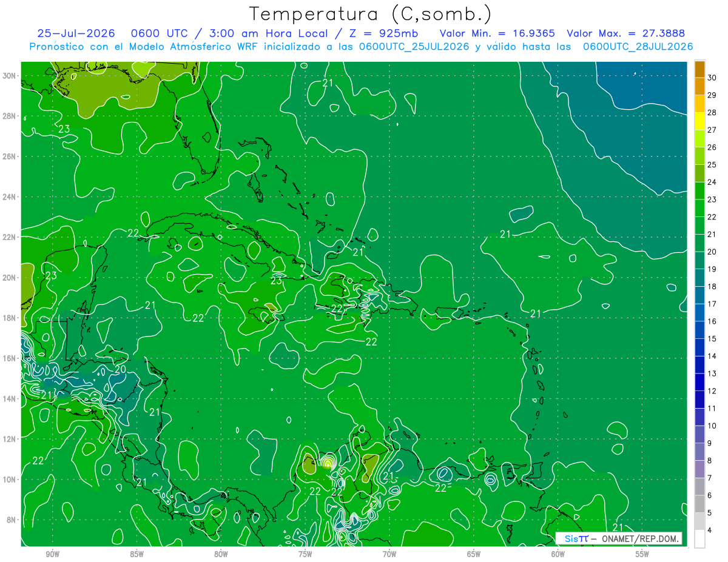Click the 55W longitude axis label
This screenshot has width=728, height=562.
642,554
